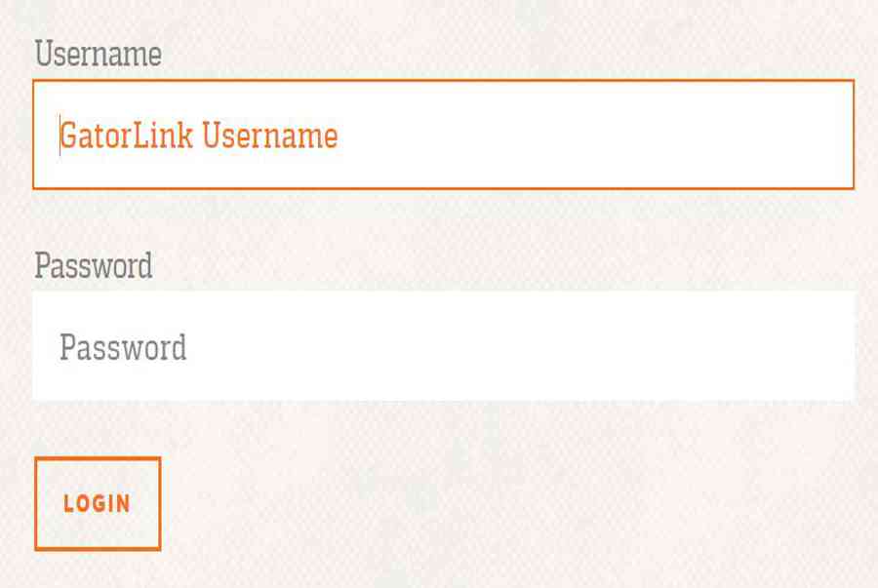
Task: Click the gray 'Password' placeholder text
Action: pos(123,347)
